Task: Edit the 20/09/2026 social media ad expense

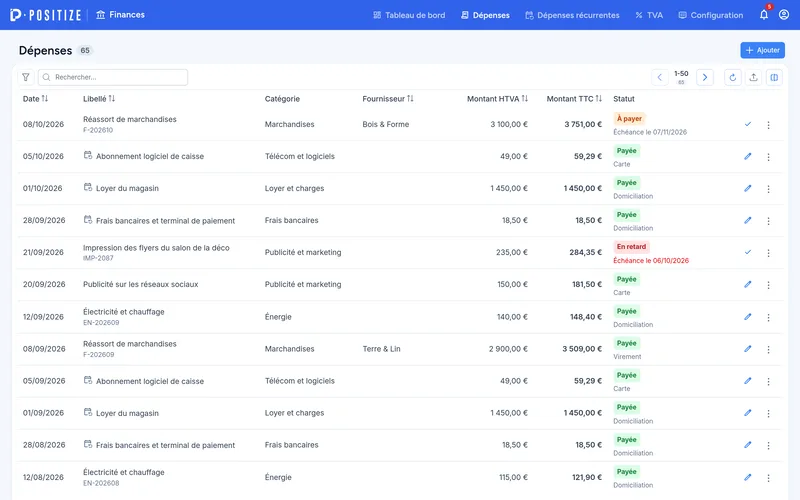Action: pyautogui.click(x=747, y=284)
